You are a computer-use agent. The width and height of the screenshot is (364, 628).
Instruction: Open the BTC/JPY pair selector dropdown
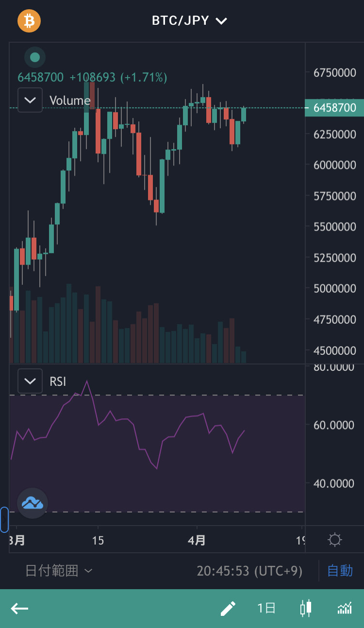click(x=189, y=21)
